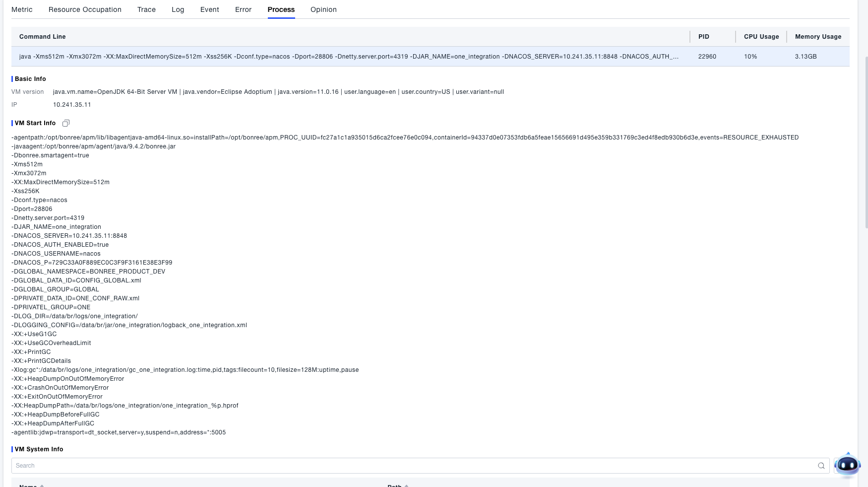
Task: Click the search magnifier icon in VM System Info
Action: click(821, 466)
